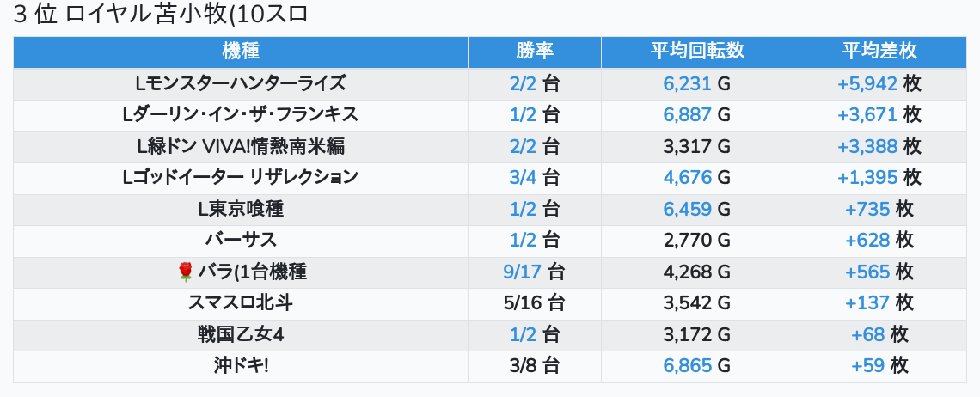Viewport: 980px width, 397px height.
Task: Click バラ(1台機種 label
Action: tap(253, 272)
